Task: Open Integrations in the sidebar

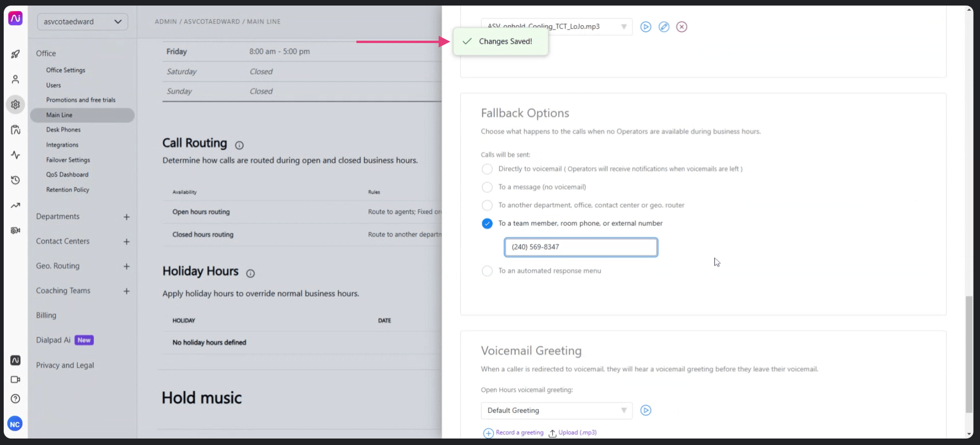Action: (62, 145)
